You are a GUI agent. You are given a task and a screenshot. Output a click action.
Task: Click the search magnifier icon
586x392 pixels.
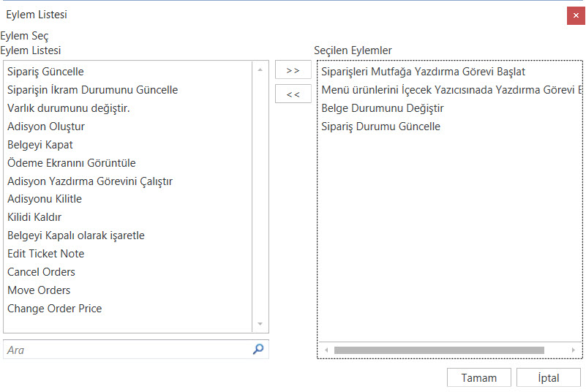click(x=258, y=350)
